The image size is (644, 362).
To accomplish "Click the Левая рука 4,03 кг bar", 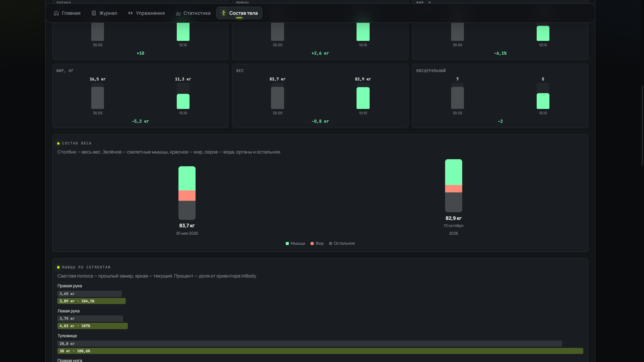I will (93, 326).
